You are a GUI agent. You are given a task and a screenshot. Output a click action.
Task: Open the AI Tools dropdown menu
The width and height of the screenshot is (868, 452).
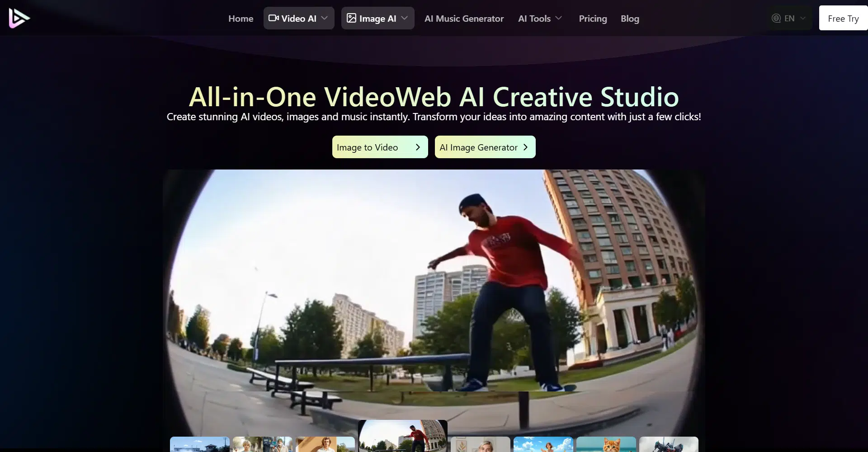click(540, 19)
